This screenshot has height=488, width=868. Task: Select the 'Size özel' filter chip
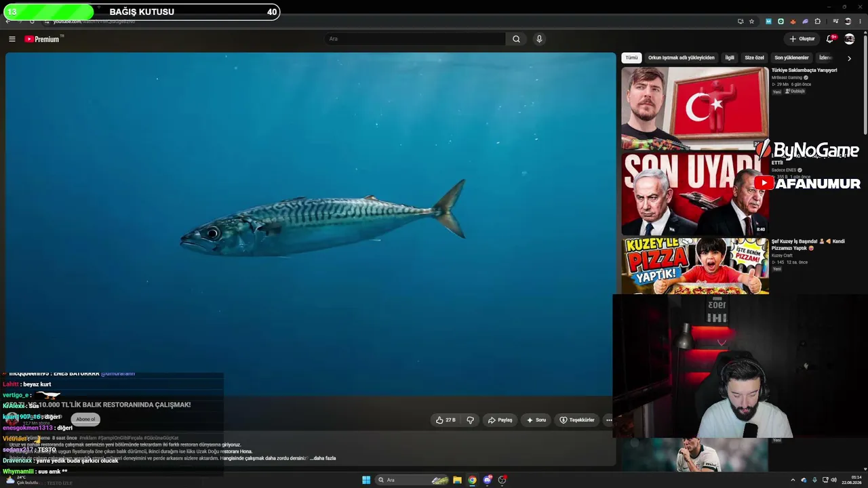[x=754, y=58]
